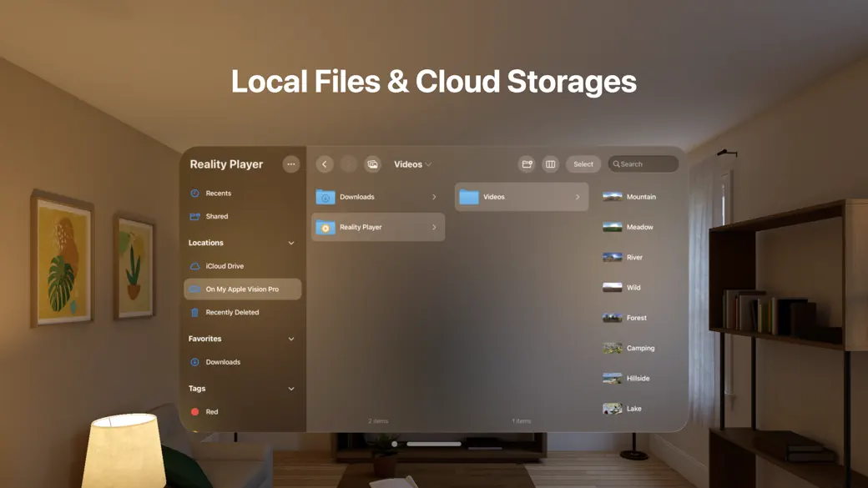868x488 pixels.
Task: Click the Reality Player folder icon
Action: (x=325, y=228)
